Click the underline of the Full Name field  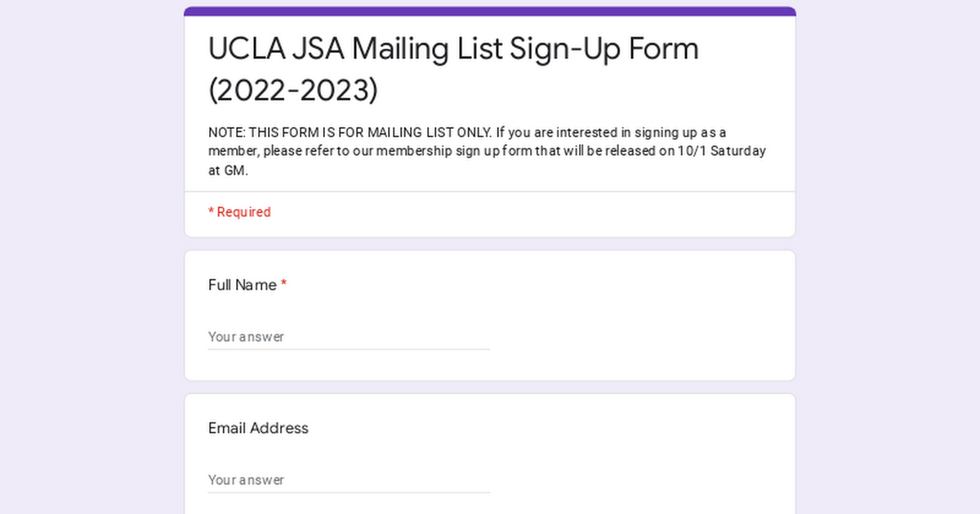pos(349,349)
